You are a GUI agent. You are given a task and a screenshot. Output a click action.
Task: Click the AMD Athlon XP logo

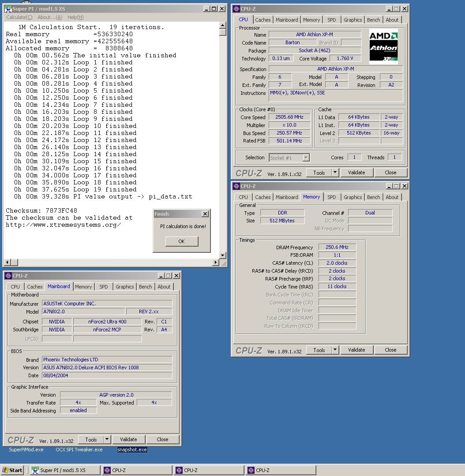click(383, 46)
